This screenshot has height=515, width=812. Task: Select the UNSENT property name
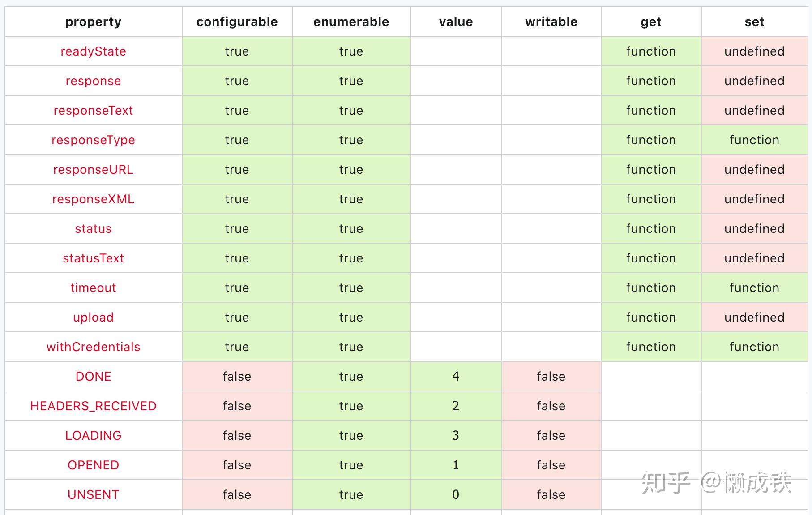pyautogui.click(x=93, y=494)
